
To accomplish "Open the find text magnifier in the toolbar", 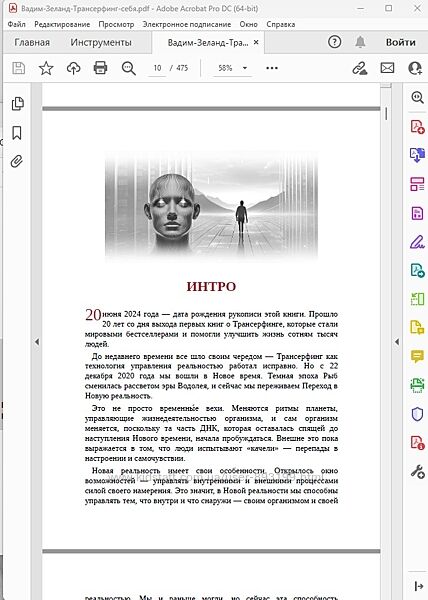I will pyautogui.click(x=129, y=68).
